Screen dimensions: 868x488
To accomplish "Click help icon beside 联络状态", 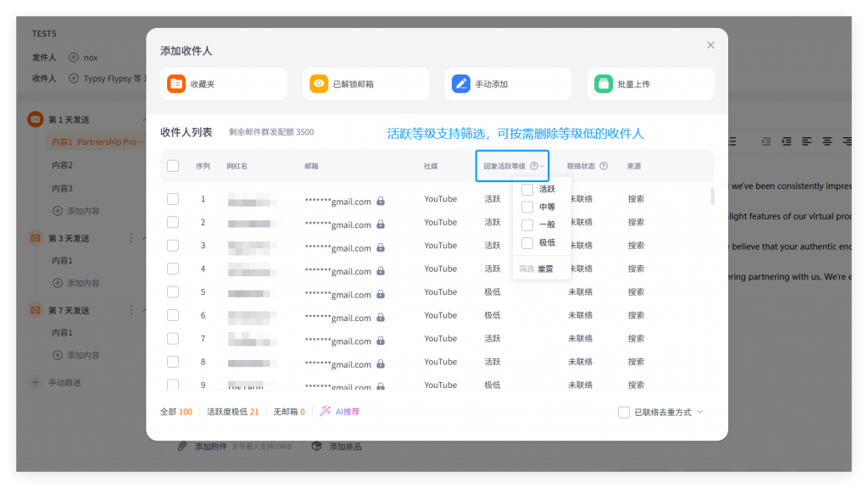I will (x=604, y=166).
